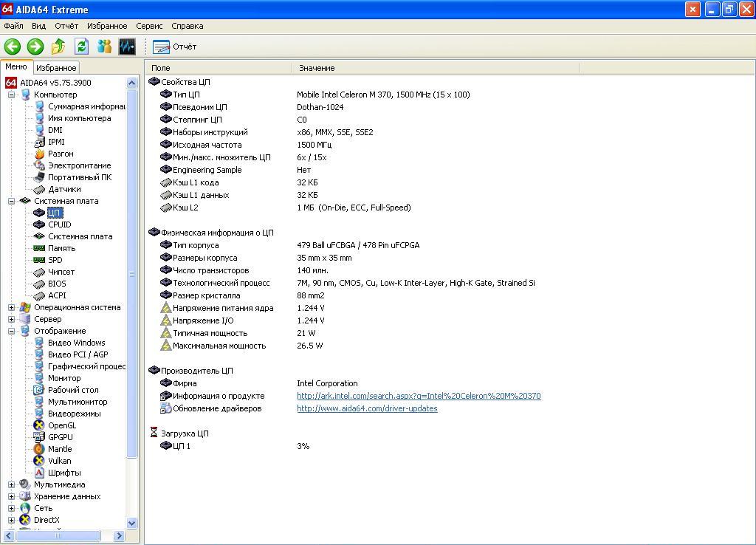The height and width of the screenshot is (545, 756).
Task: Click the SPD memory icon
Action: coord(39,260)
